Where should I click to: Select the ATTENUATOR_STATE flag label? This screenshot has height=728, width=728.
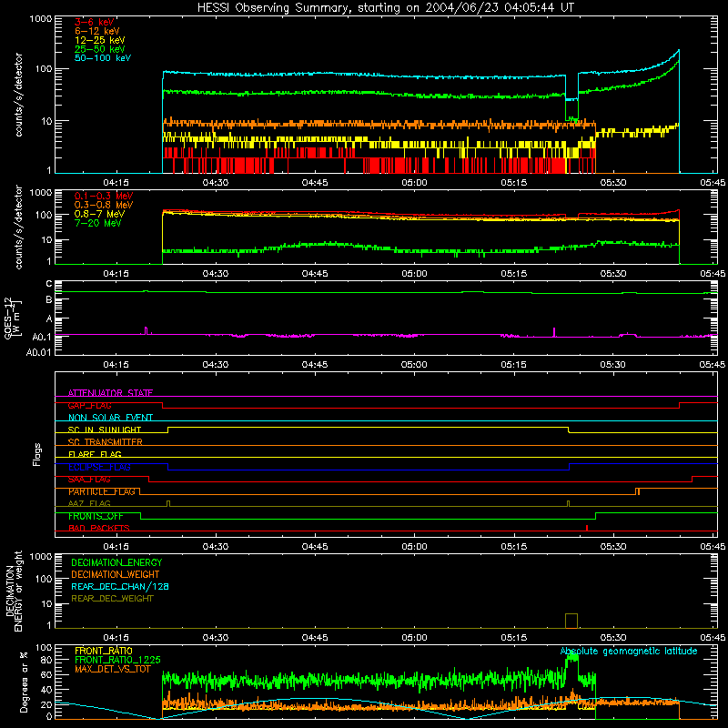pyautogui.click(x=110, y=393)
